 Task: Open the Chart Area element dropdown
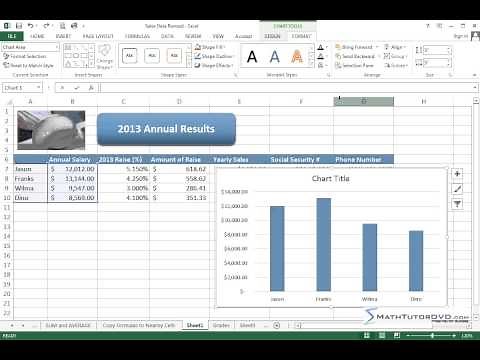click(57, 47)
